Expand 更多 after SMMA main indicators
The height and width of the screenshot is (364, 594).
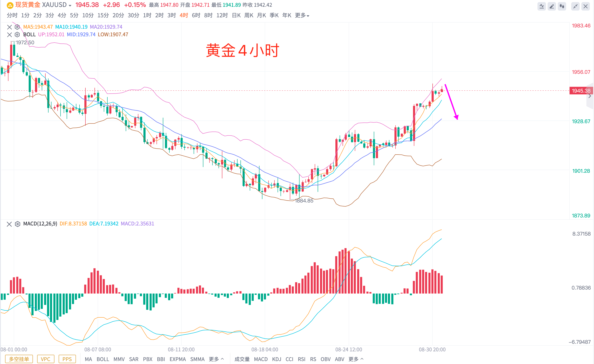coord(216,359)
